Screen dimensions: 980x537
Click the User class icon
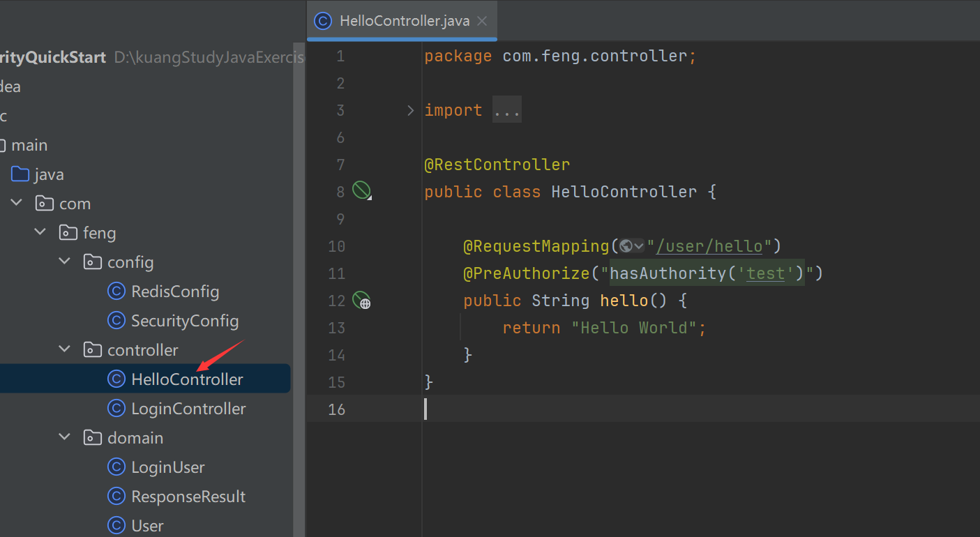[x=116, y=526]
